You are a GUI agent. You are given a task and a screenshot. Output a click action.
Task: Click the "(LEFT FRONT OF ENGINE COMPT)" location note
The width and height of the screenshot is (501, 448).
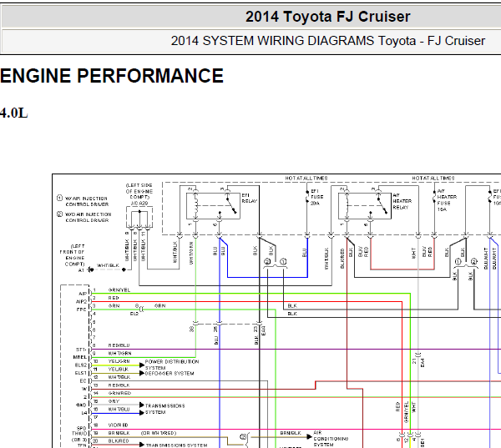72,255
